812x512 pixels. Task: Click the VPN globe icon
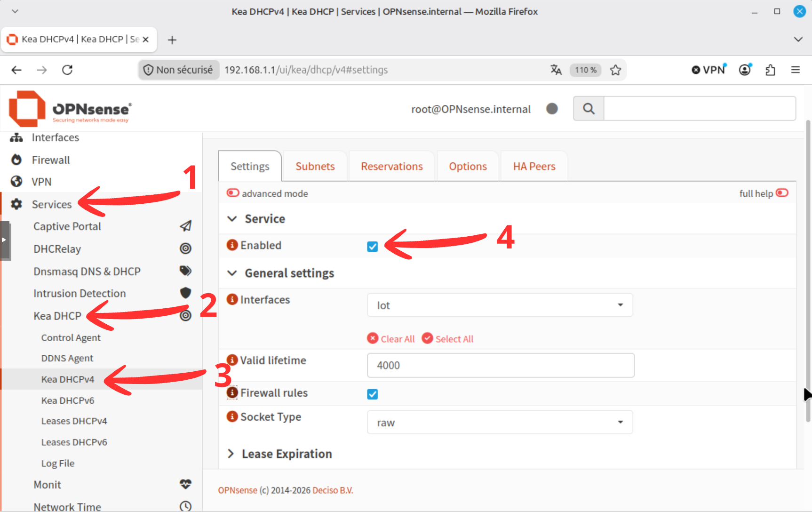(16, 182)
